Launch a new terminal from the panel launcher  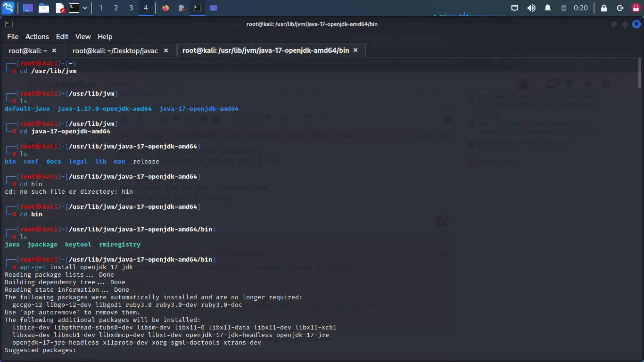point(74,8)
